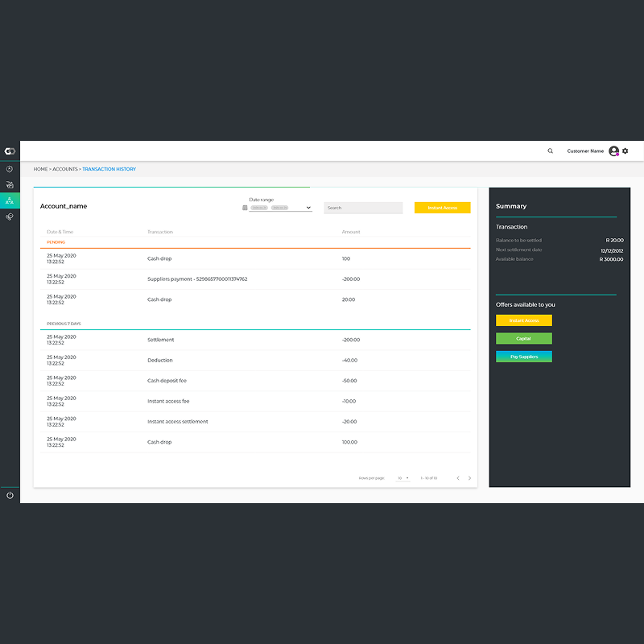Click the Instant Access button beside Search
The width and height of the screenshot is (644, 644).
pyautogui.click(x=442, y=208)
